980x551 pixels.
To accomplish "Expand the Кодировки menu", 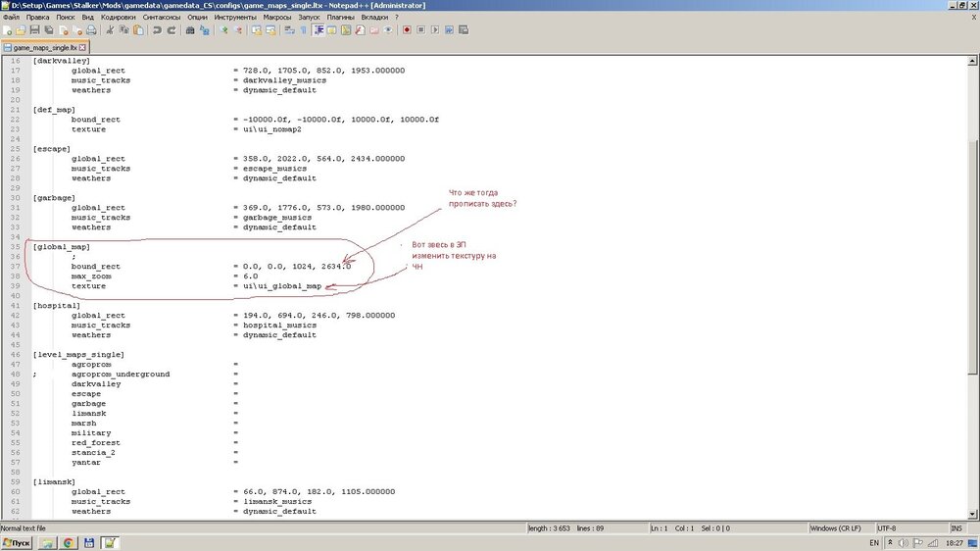I will click(118, 18).
